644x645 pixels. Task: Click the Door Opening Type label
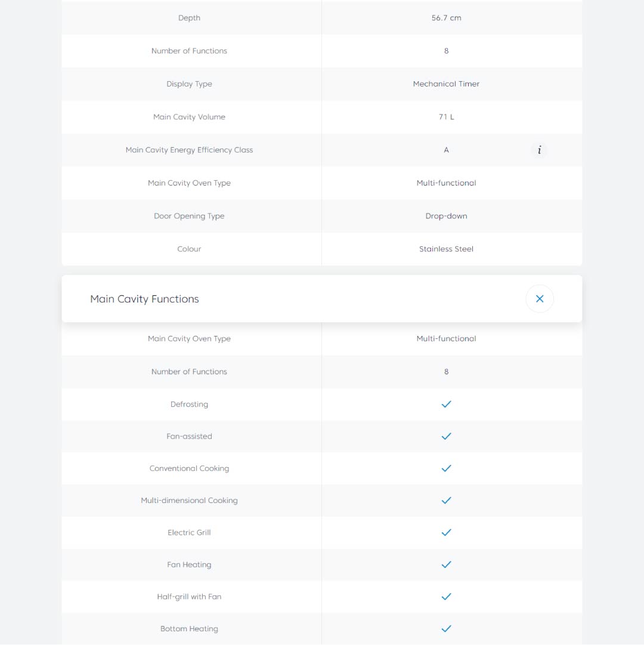[189, 216]
